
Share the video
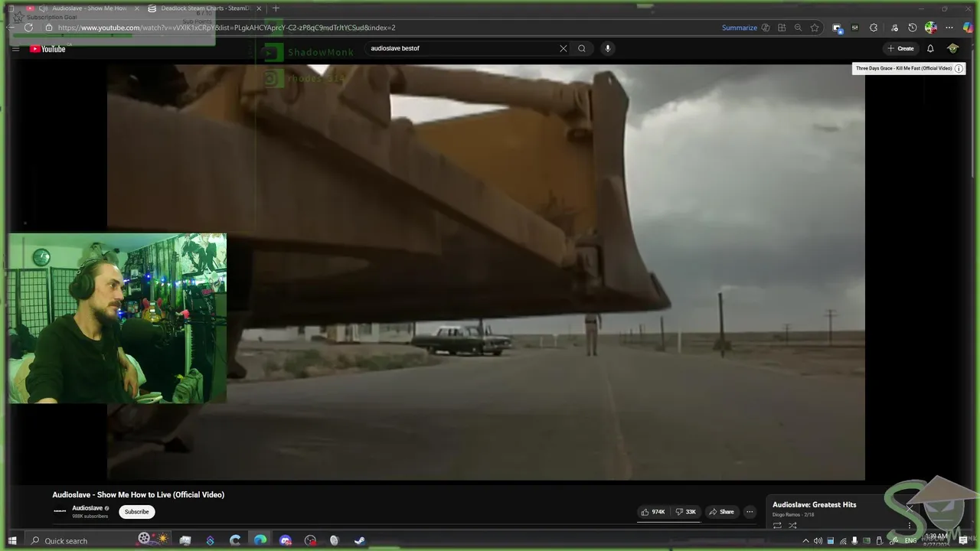coord(721,512)
